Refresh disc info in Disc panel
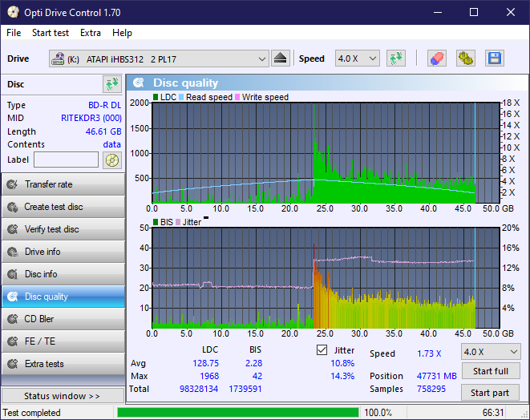Viewport: 530px width, 420px height. pyautogui.click(x=112, y=84)
